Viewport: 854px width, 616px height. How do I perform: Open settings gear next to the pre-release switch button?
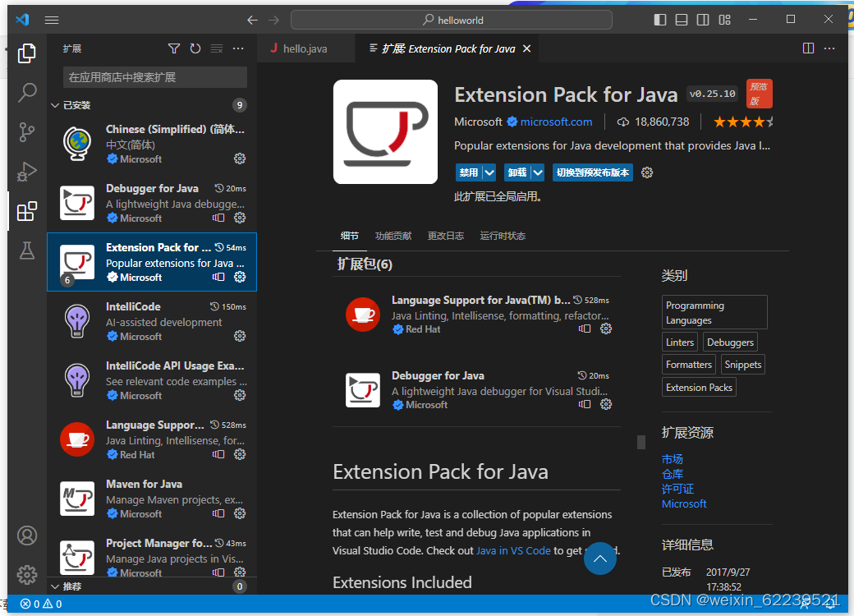(x=647, y=172)
